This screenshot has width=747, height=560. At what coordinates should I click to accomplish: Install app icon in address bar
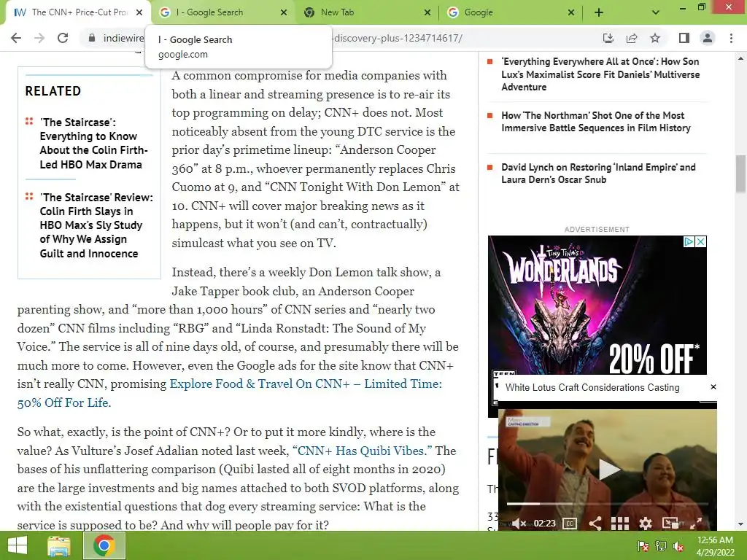click(x=608, y=38)
